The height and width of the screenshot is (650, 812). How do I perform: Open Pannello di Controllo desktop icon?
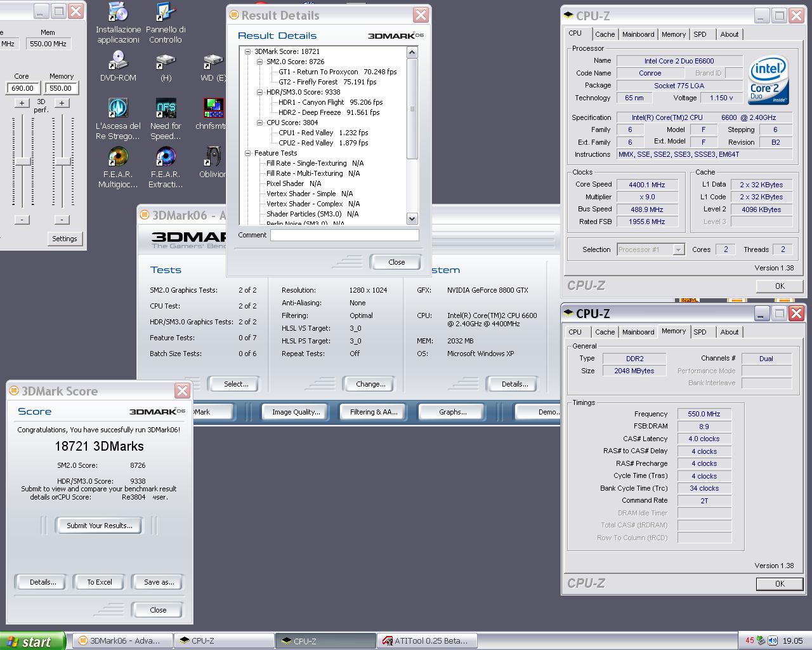coord(166,23)
